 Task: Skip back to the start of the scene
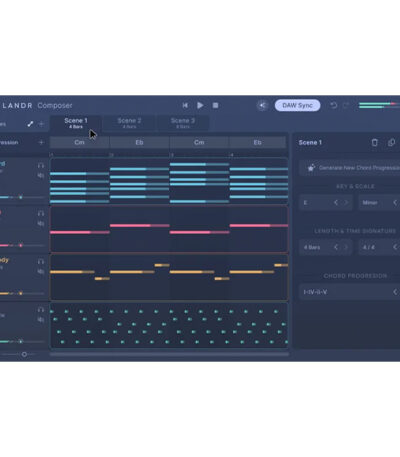pos(185,105)
